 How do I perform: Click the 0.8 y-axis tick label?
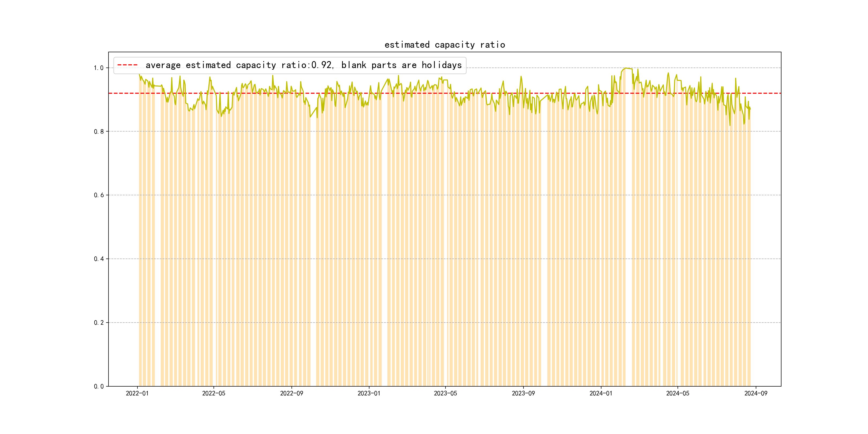pyautogui.click(x=99, y=132)
